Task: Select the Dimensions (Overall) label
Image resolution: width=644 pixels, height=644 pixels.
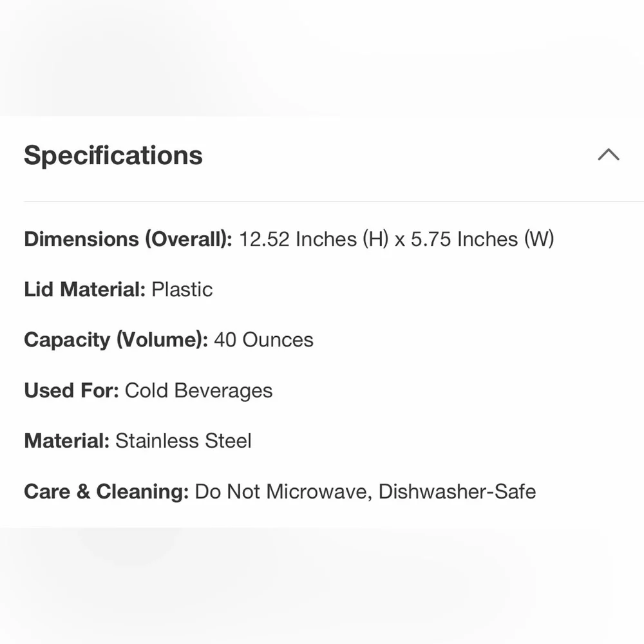Action: (128, 240)
